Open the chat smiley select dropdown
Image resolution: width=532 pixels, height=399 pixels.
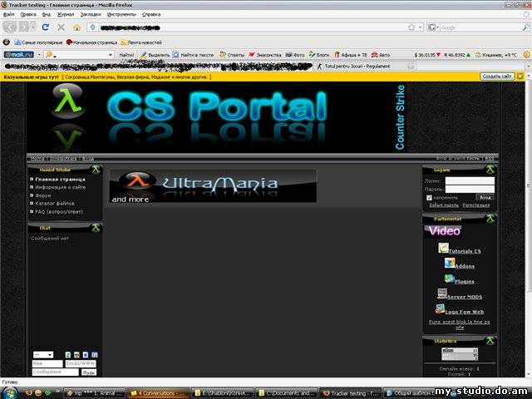(x=43, y=355)
